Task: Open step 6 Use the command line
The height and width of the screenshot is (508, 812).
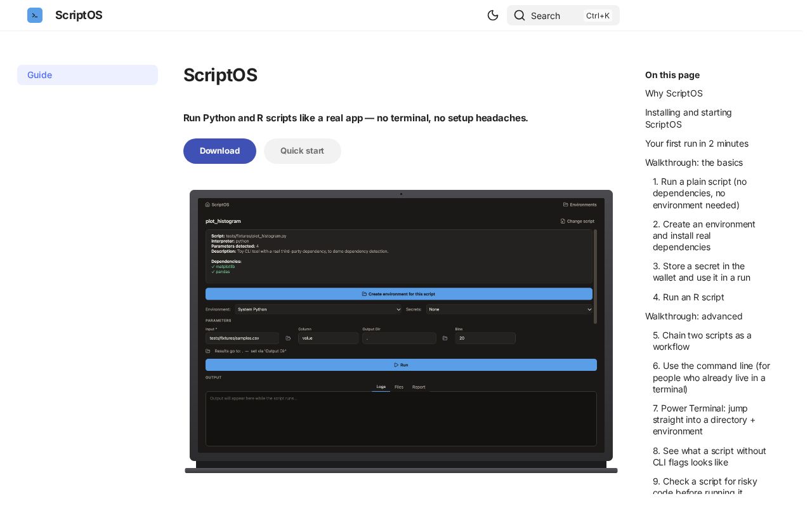Action: pos(712,377)
